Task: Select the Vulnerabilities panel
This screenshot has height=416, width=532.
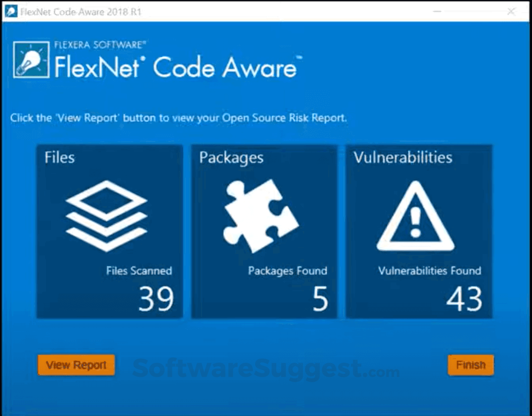Action: pos(419,230)
